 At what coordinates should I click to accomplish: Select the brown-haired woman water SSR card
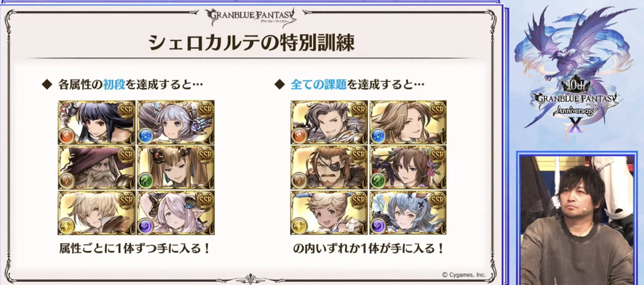(408, 123)
